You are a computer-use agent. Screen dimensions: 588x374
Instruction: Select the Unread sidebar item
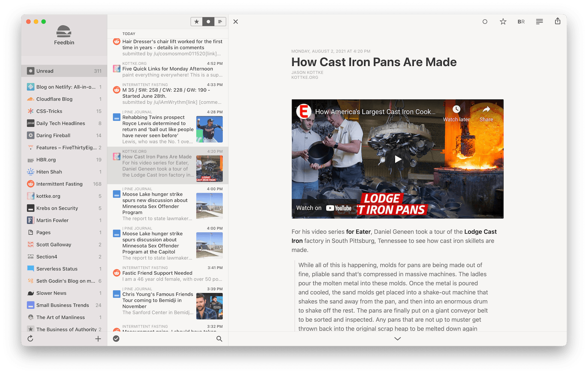click(x=64, y=71)
